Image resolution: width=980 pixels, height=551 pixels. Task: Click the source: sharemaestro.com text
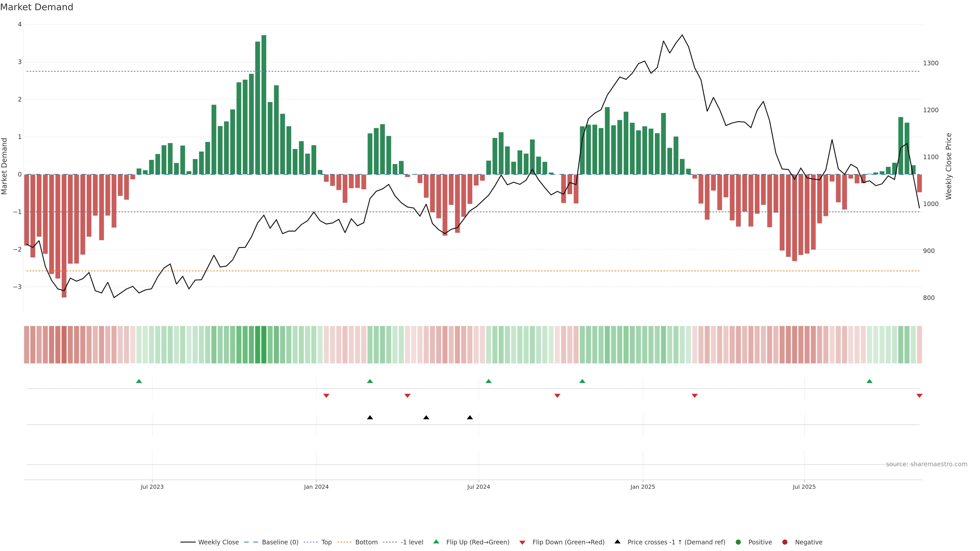(x=926, y=464)
